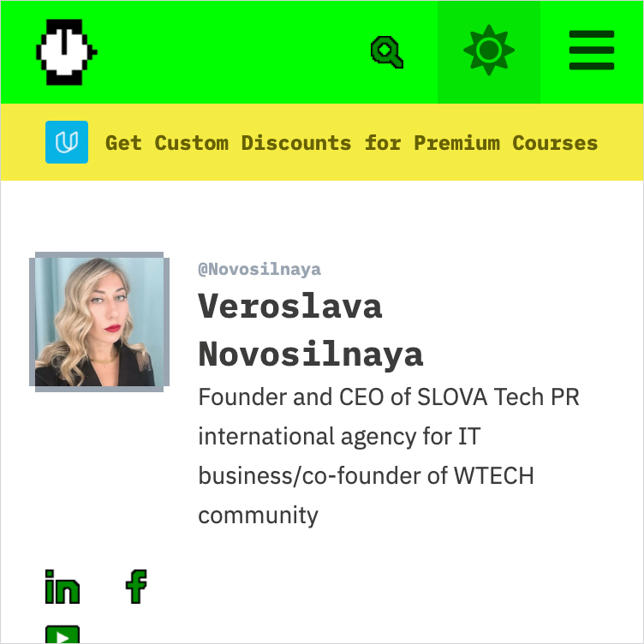Open the author's YouTube channel icon

pos(63,634)
